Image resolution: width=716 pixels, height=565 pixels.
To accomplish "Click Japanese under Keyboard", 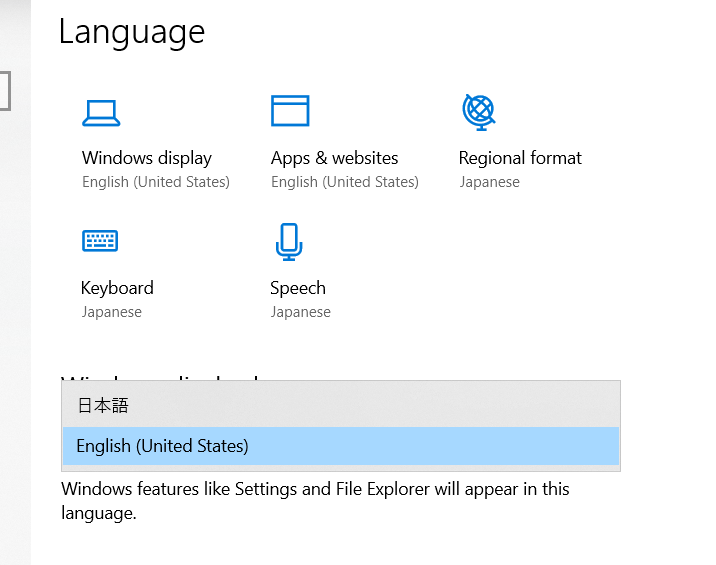I will (111, 312).
